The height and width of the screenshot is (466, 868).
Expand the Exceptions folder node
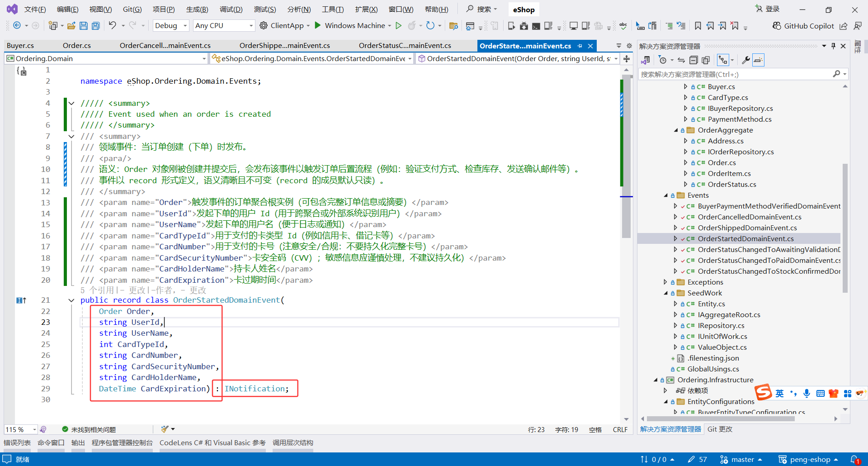pos(665,282)
